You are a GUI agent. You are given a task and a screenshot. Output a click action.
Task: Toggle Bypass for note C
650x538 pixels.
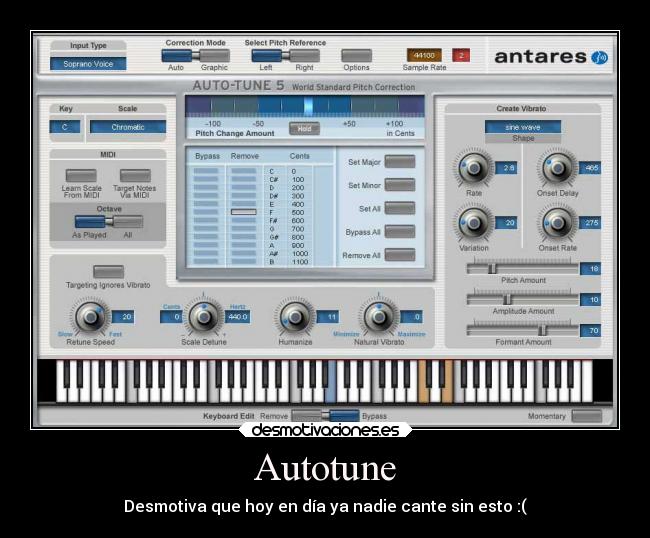(x=206, y=171)
